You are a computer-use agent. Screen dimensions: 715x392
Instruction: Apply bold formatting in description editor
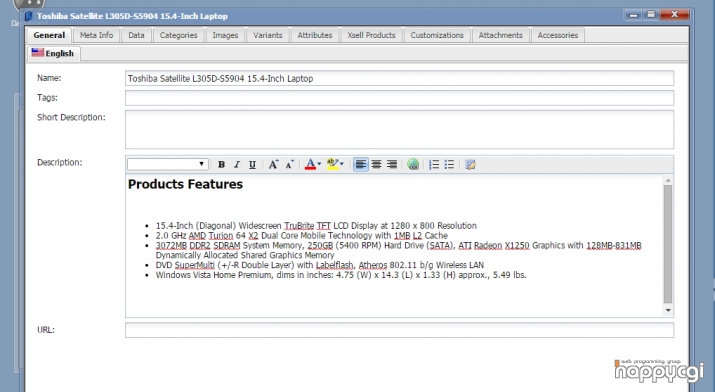pyautogui.click(x=221, y=165)
